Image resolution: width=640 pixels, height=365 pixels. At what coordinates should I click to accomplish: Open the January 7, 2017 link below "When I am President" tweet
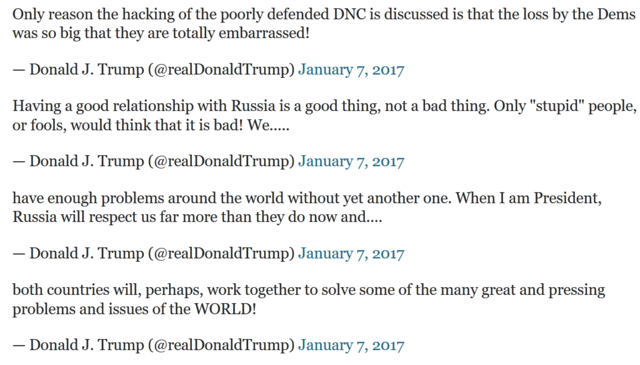pyautogui.click(x=351, y=254)
